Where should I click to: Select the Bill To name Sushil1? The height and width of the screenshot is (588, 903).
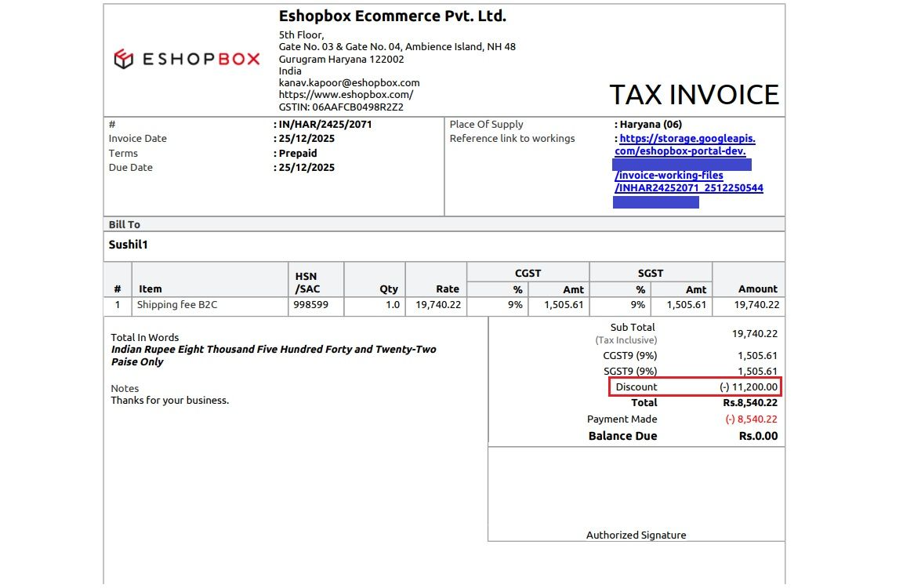[129, 245]
